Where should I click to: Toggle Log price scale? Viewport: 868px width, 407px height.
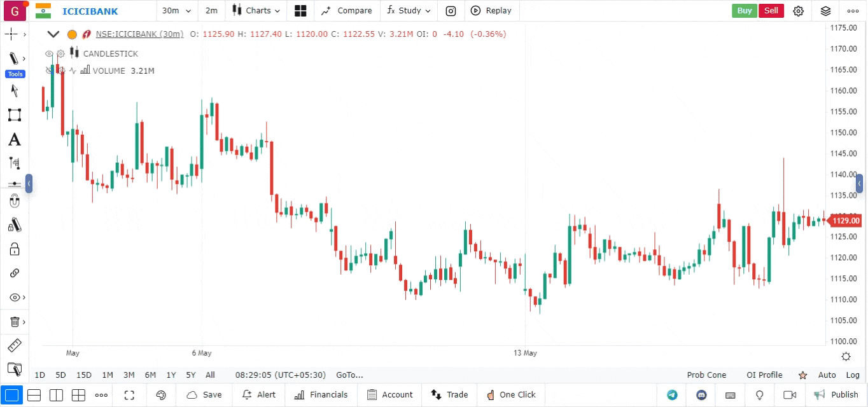pyautogui.click(x=853, y=375)
